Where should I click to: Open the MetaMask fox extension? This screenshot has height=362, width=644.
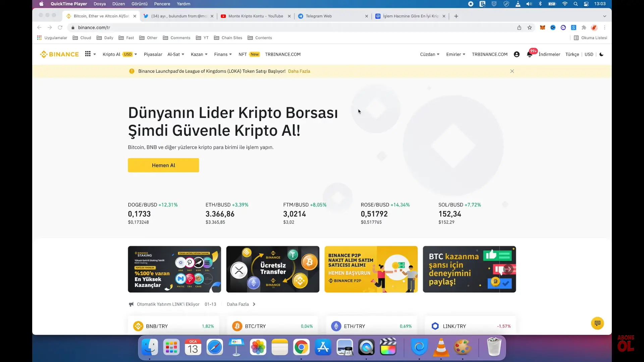(x=542, y=27)
